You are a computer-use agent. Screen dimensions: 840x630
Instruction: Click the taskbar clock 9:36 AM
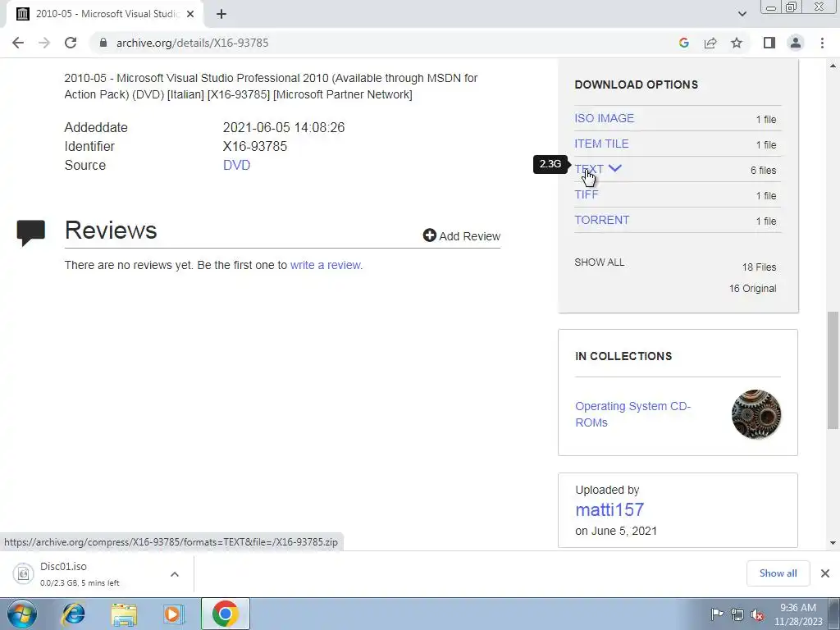(797, 608)
